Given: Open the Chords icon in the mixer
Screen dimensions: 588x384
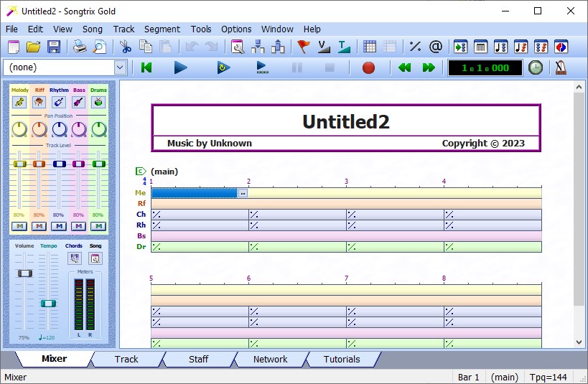Looking at the screenshot, I should point(75,258).
